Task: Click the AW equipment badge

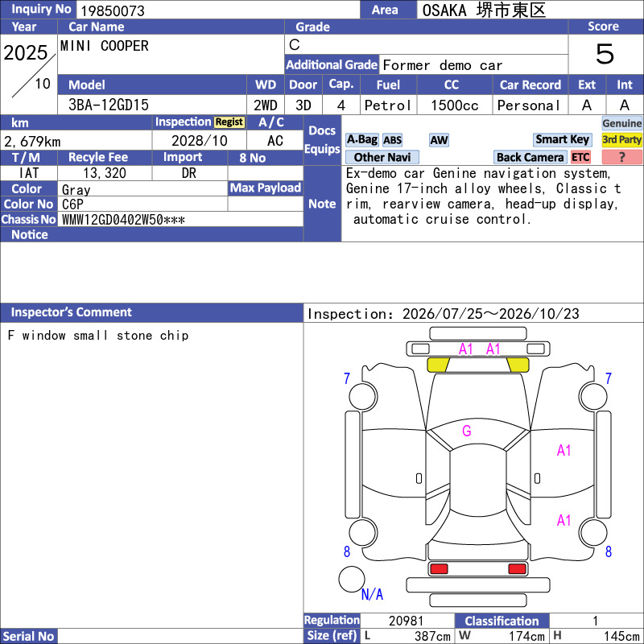Action: 439,140
